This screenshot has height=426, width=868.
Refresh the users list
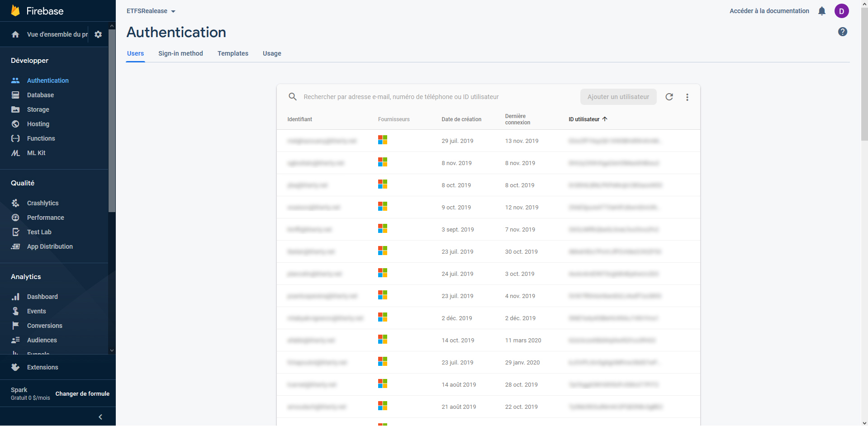click(669, 97)
